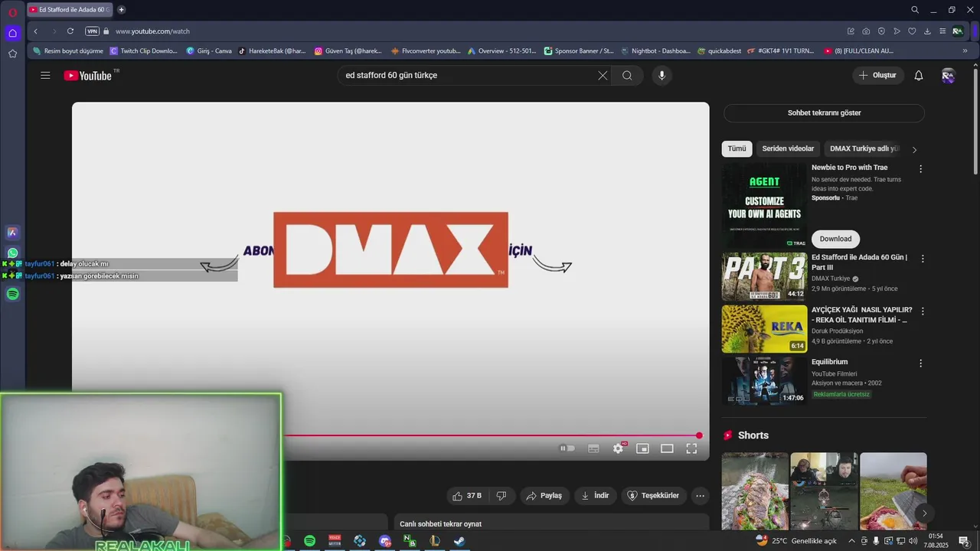This screenshot has height=551, width=980.
Task: Select the Seriden videolar chip
Action: point(788,148)
